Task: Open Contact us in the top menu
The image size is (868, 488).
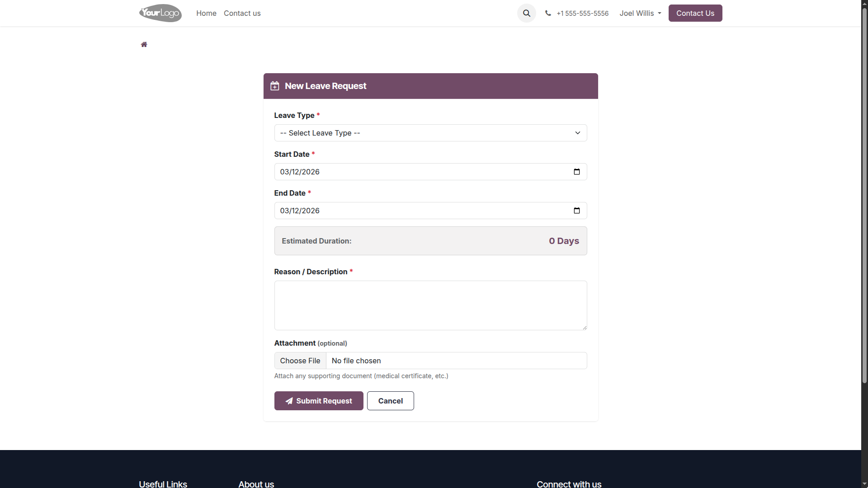Action: 242,13
